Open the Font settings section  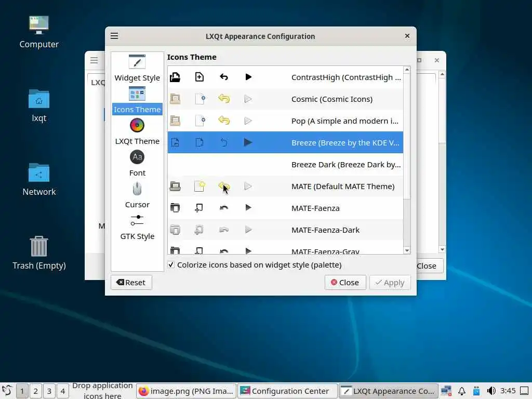pos(137,164)
